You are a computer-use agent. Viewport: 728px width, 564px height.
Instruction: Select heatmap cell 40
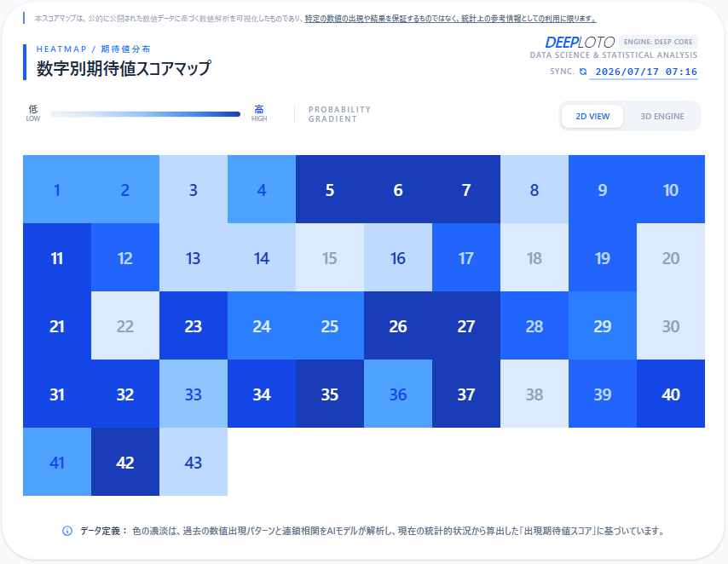(x=671, y=394)
